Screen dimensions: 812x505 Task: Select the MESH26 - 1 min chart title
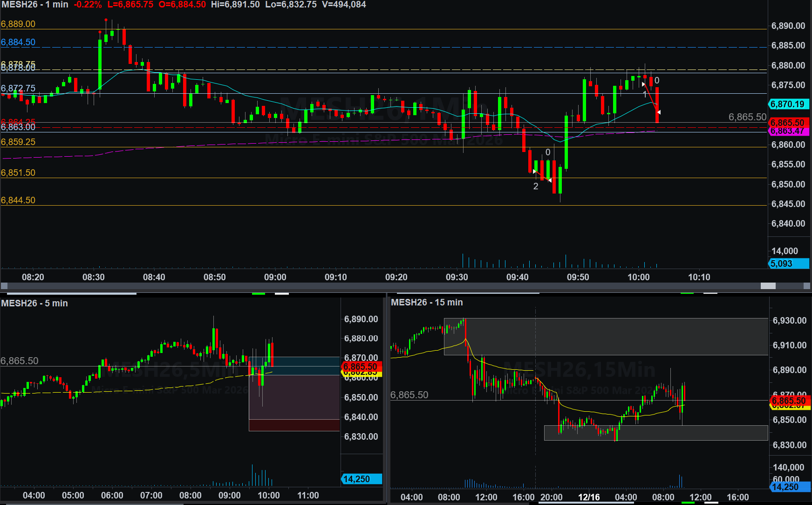[x=35, y=5]
